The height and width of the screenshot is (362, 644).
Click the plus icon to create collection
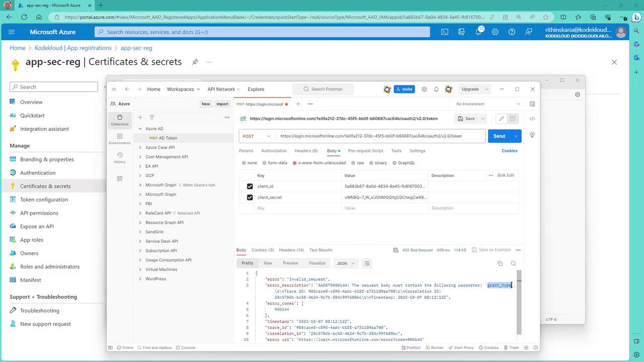(140, 117)
